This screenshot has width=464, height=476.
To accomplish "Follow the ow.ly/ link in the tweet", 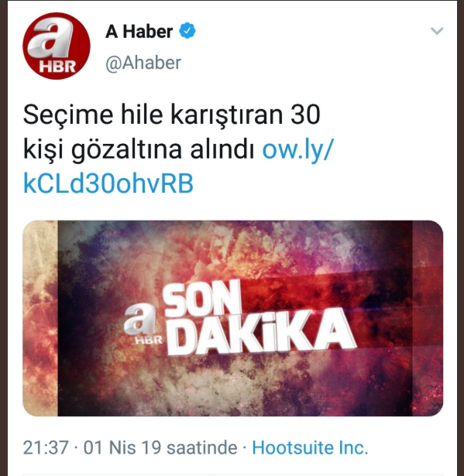I will tap(297, 149).
